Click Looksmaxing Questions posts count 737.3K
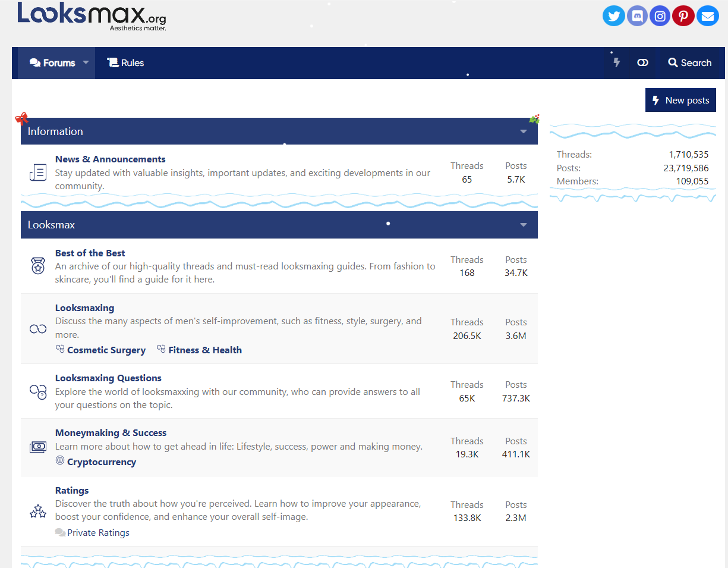This screenshot has width=728, height=568. point(516,398)
